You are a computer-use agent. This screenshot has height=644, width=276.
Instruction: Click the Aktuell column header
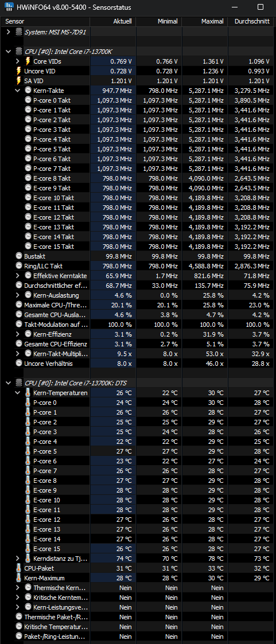113,21
